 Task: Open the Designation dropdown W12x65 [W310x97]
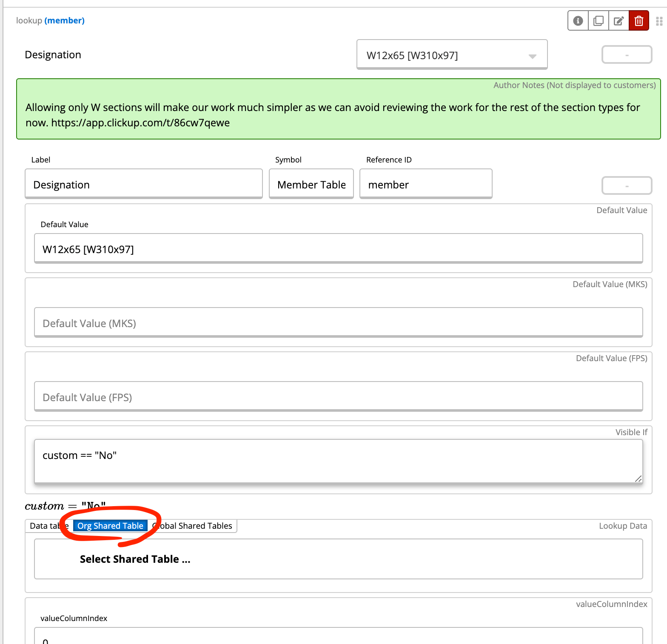pos(452,54)
